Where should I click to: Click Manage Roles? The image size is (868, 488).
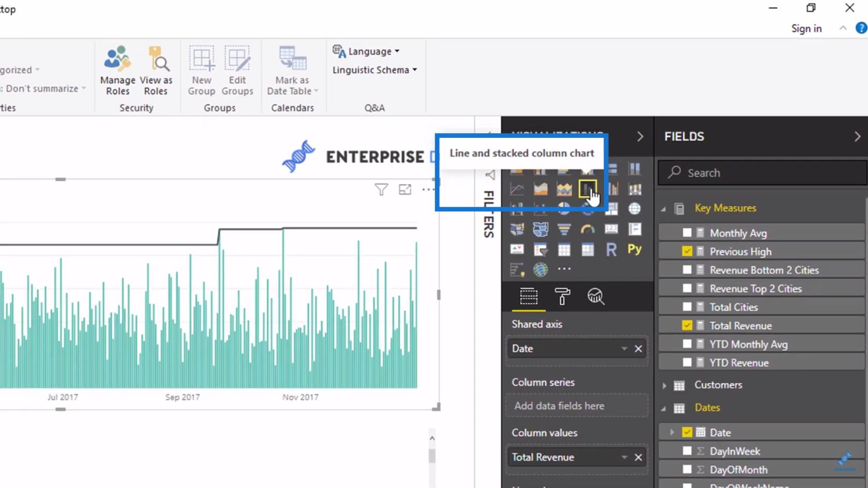118,71
